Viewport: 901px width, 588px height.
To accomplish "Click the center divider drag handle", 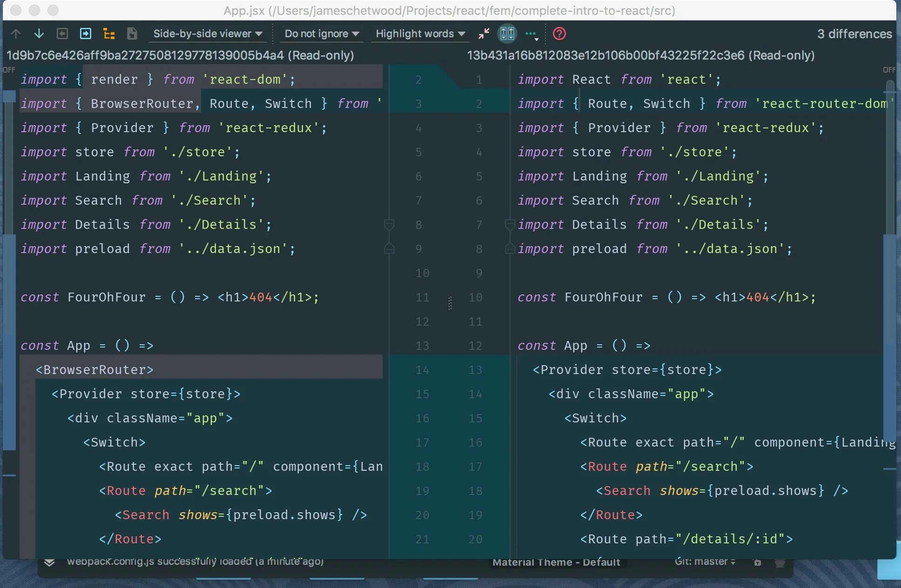I will point(450,303).
